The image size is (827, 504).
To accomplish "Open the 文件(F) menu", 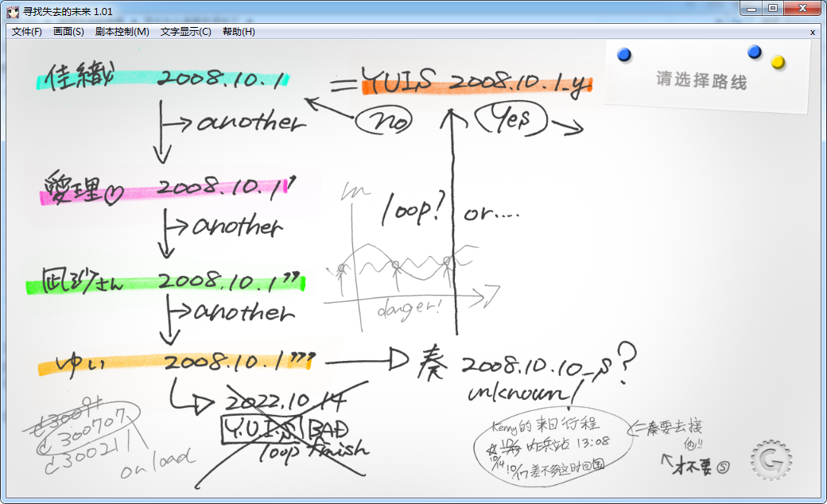I will click(x=27, y=32).
